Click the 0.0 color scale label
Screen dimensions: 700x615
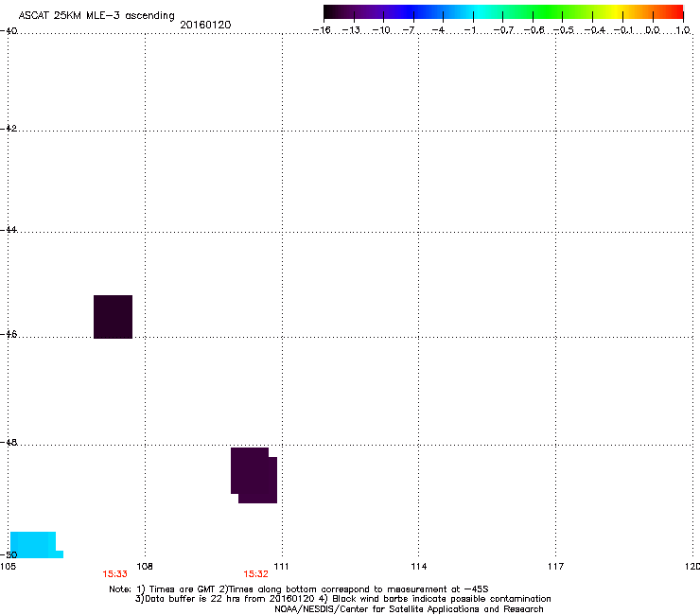[x=653, y=30]
